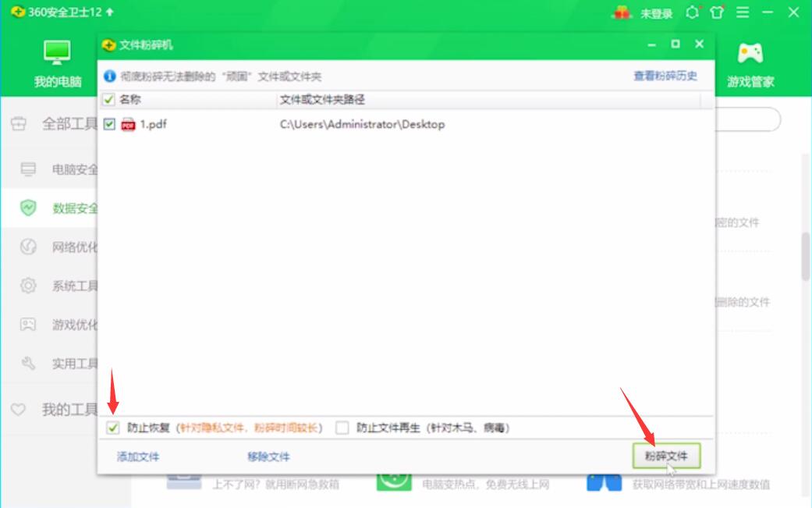Click the wrench icon for utility tools

[28, 363]
